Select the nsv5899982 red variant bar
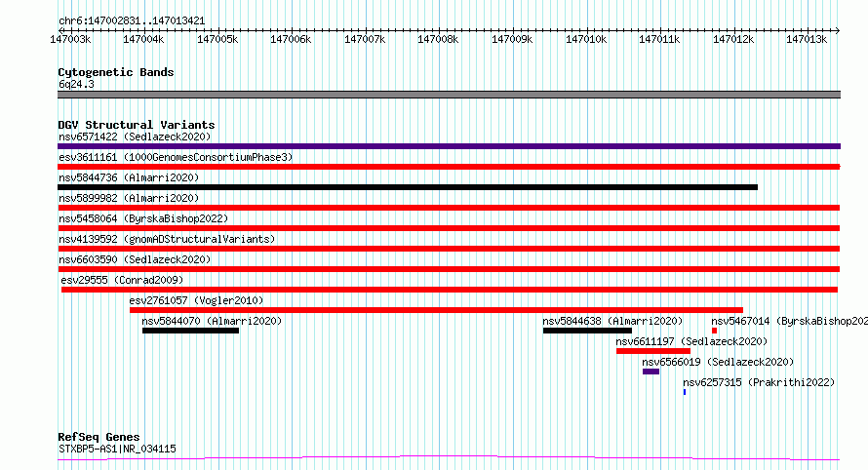 [x=449, y=208]
